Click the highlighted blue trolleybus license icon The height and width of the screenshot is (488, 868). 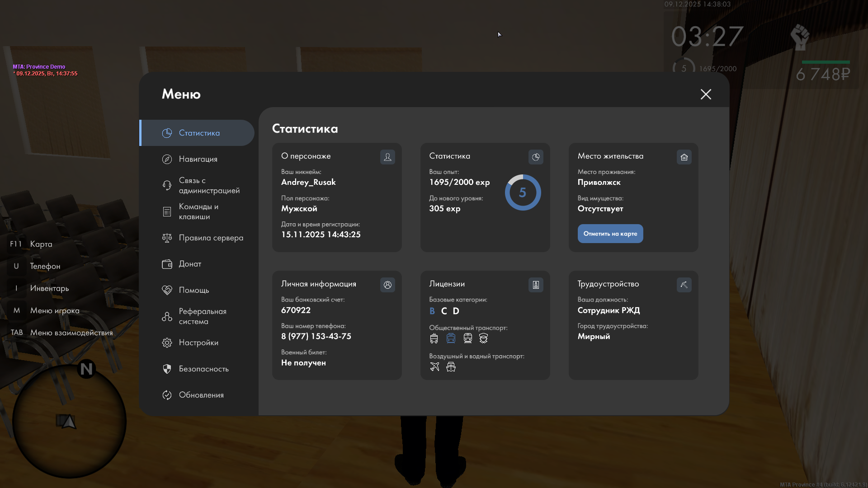tap(451, 338)
